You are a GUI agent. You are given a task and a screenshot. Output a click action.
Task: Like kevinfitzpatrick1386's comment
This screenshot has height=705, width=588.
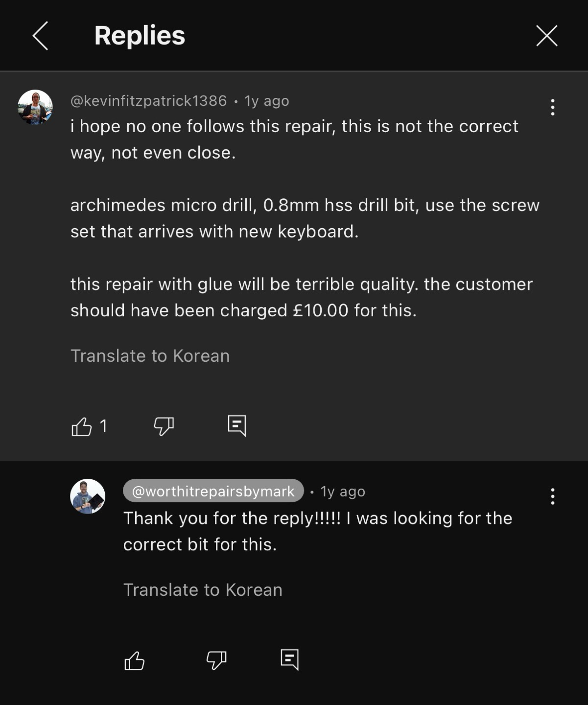click(82, 426)
